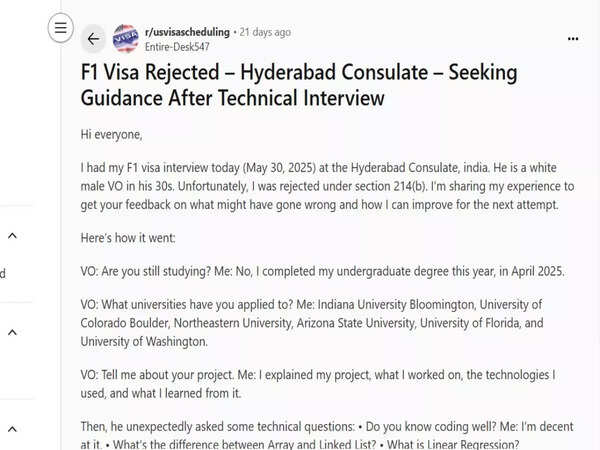Collapse the first left sidebar section chevron
This screenshot has width=600, height=450.
[x=13, y=236]
